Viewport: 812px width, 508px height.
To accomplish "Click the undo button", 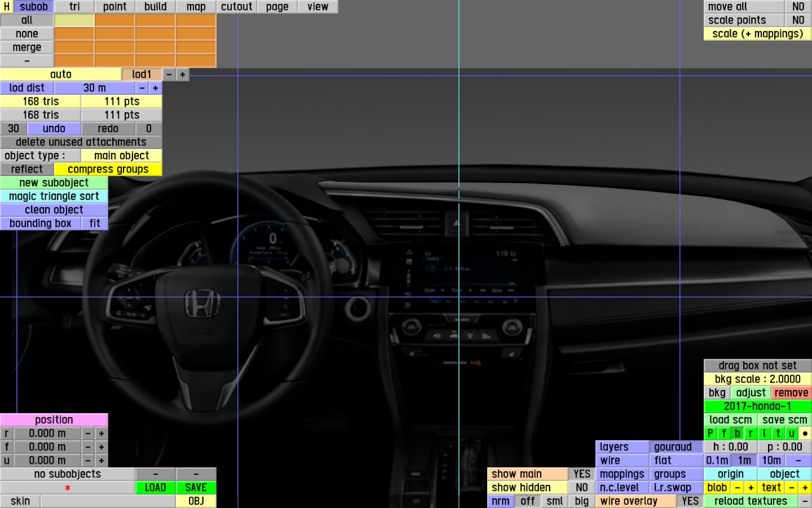I will (54, 129).
